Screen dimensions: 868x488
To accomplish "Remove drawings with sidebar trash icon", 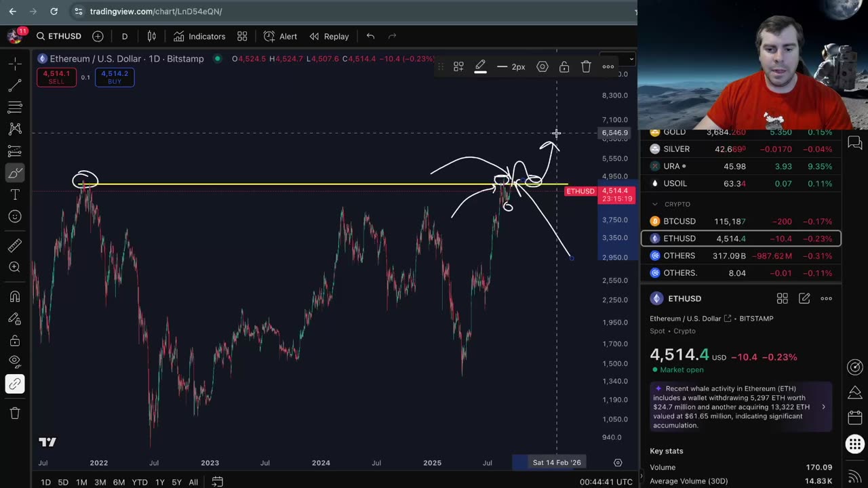I will pyautogui.click(x=14, y=413).
